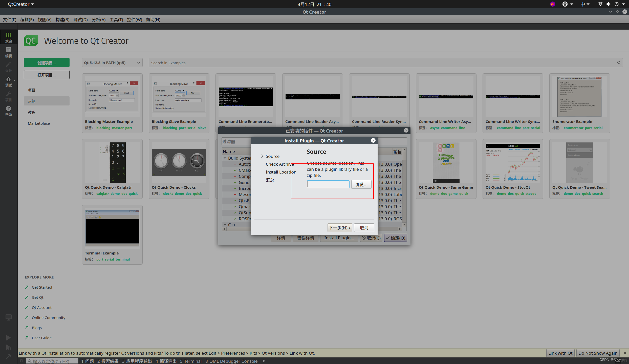
Task: Open the Qt 5.12.8 version dropdown
Action: pyautogui.click(x=112, y=63)
